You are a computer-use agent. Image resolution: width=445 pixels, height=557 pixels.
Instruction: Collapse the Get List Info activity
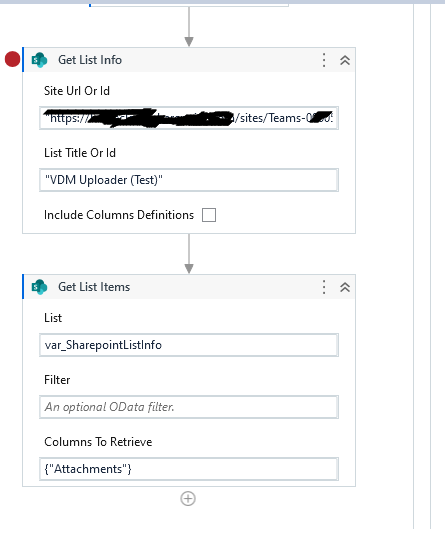point(345,60)
